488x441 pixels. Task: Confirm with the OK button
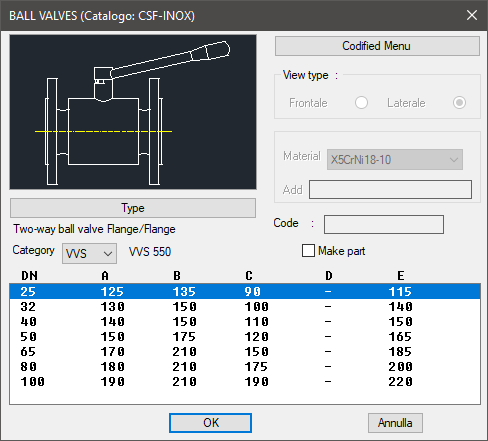coord(210,423)
